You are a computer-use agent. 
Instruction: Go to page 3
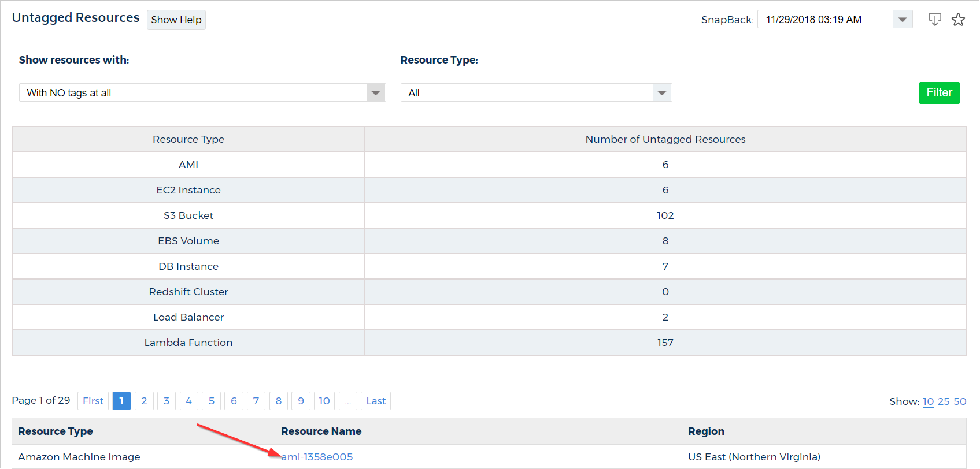pyautogui.click(x=167, y=401)
